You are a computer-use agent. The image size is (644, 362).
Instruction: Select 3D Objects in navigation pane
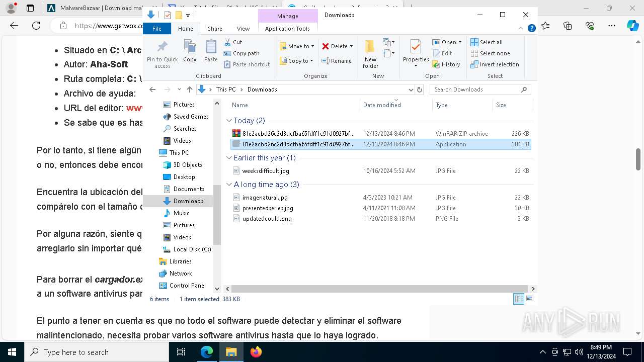click(188, 165)
